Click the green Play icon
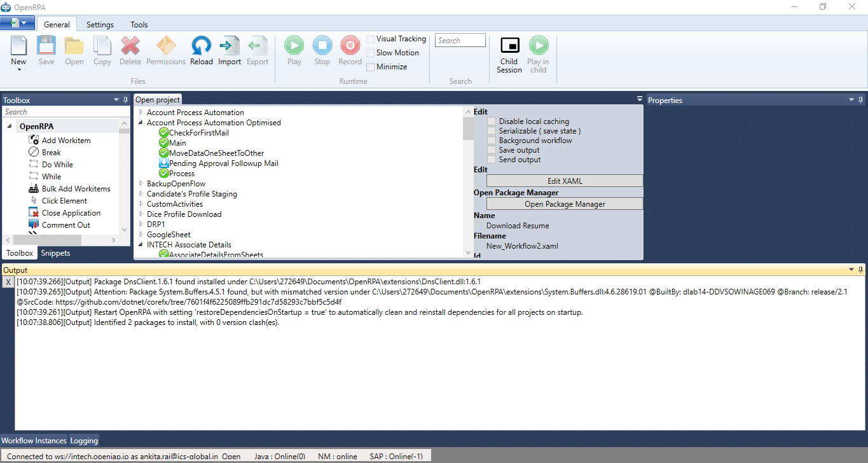 tap(294, 46)
